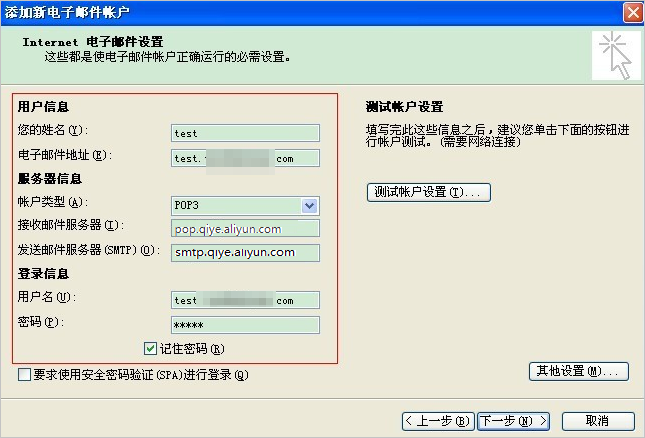Select the 接收邮件服务器 field
The height and width of the screenshot is (438, 645).
(x=245, y=228)
